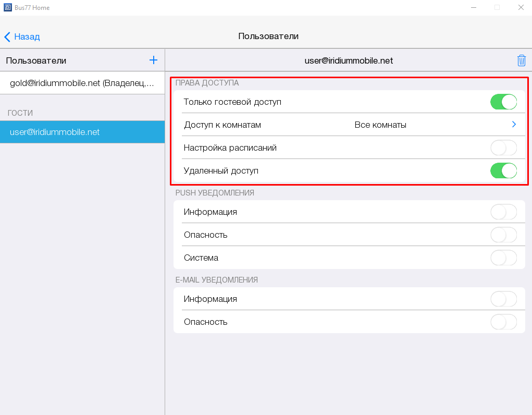Image resolution: width=532 pixels, height=415 pixels.
Task: Click the Bus77 Home app icon
Action: pyautogui.click(x=7, y=7)
